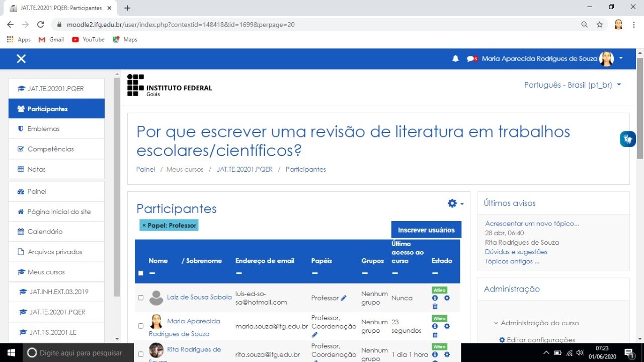The height and width of the screenshot is (362, 644).
Task: Select Maria Aparecida's row checkbox
Action: pos(141,326)
